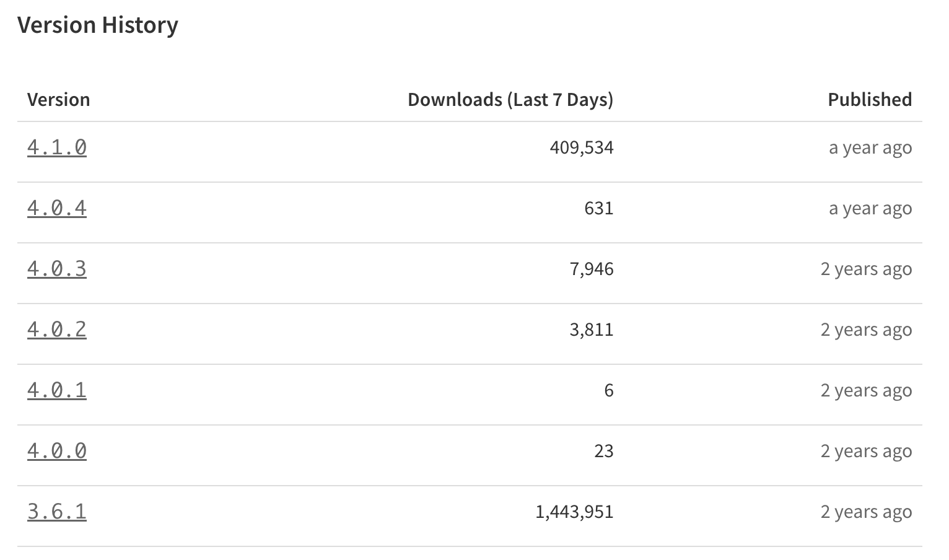Open version 4.0.0 link

[x=57, y=451]
